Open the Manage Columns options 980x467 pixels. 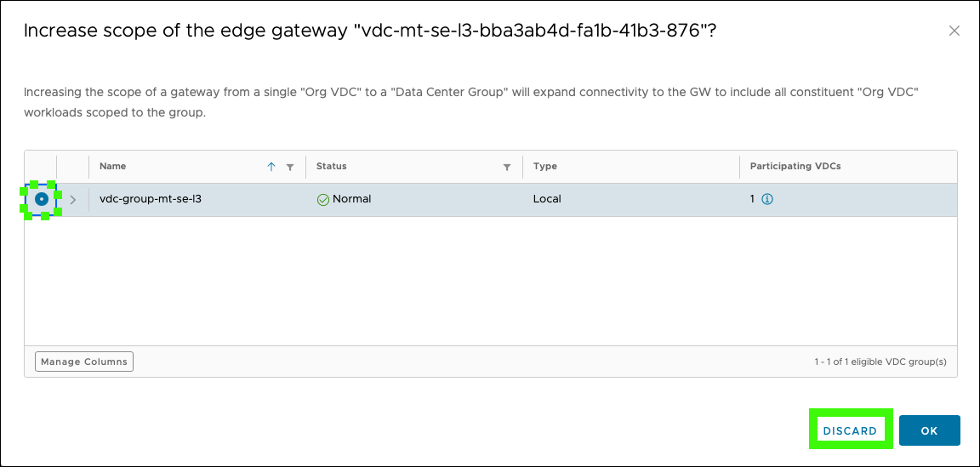pos(83,362)
